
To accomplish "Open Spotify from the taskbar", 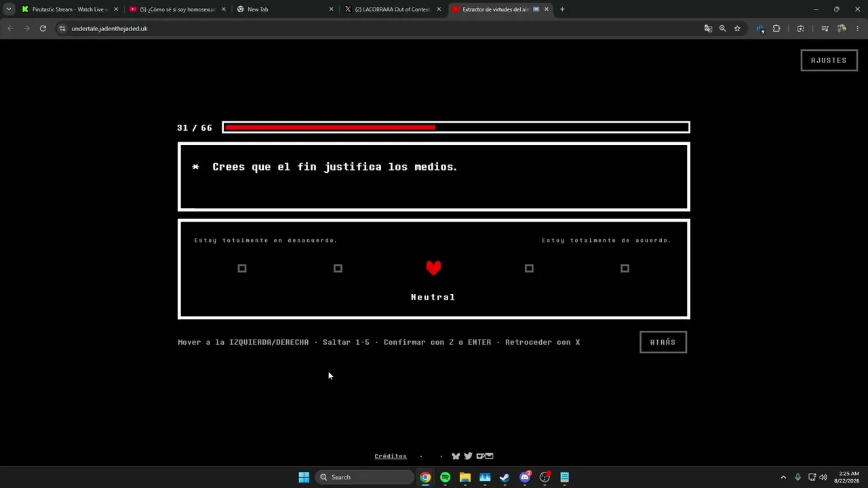I will pos(445,477).
